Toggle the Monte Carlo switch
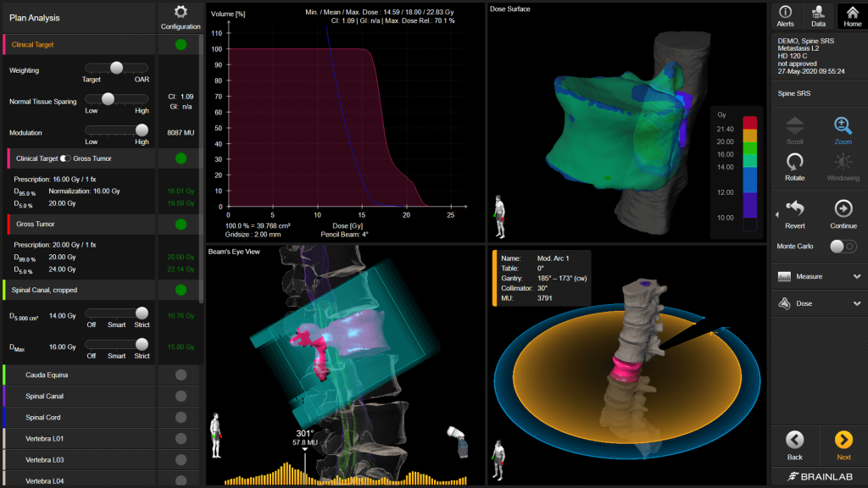This screenshot has height=488, width=868. [840, 246]
